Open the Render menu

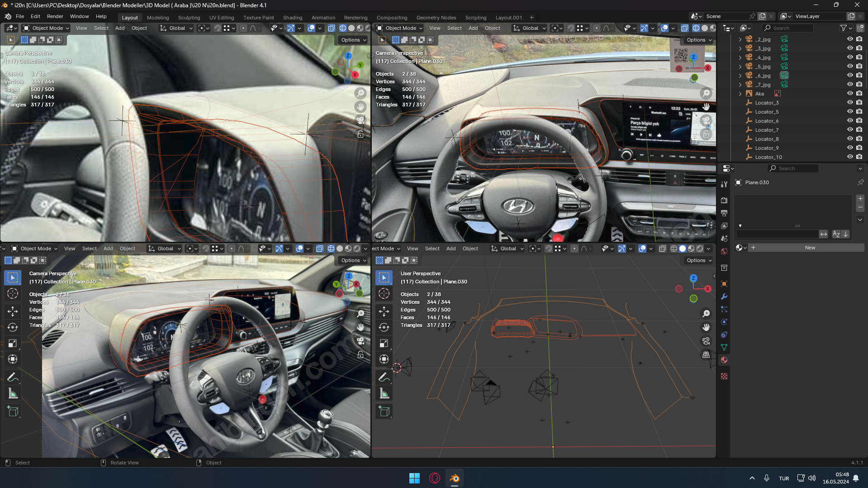point(55,16)
